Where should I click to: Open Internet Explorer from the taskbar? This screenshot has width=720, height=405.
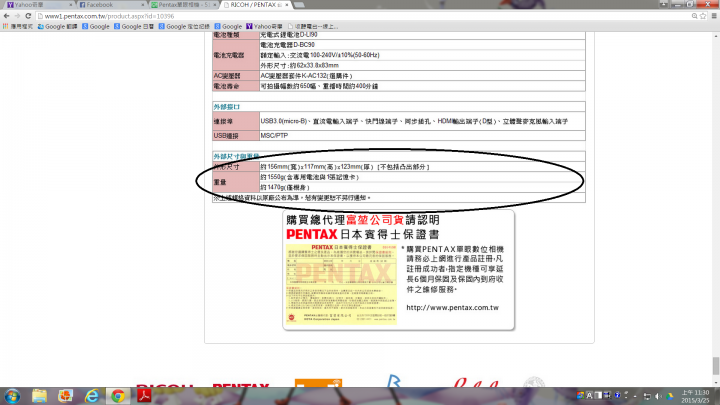pyautogui.click(x=92, y=396)
